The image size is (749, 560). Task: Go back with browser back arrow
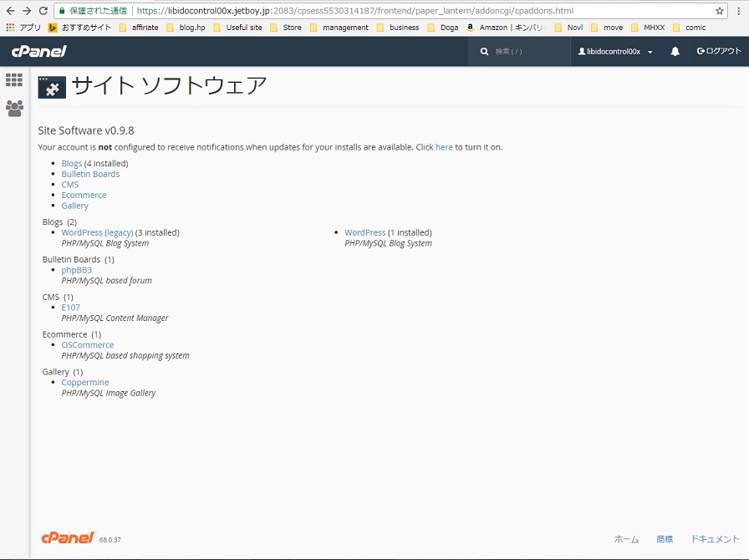coord(11,11)
